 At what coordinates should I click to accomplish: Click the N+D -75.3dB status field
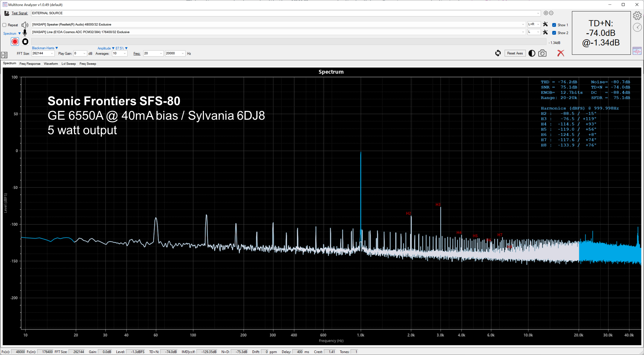click(x=240, y=352)
